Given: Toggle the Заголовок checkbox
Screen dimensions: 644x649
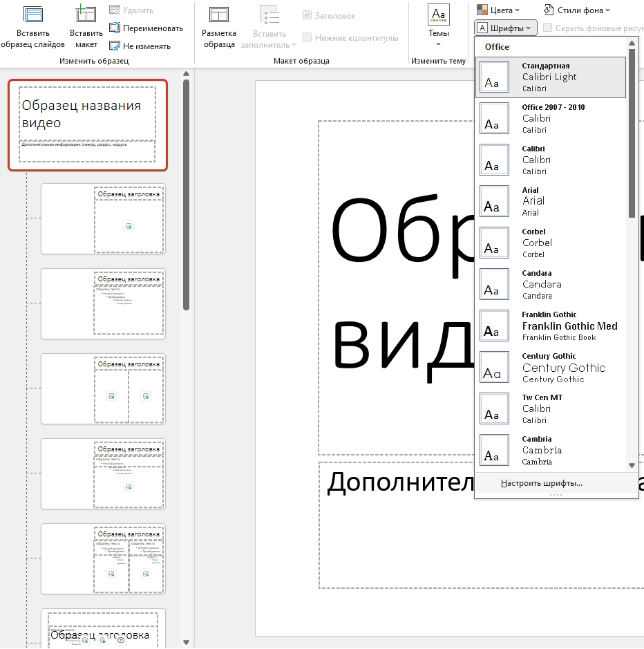Looking at the screenshot, I should [307, 15].
